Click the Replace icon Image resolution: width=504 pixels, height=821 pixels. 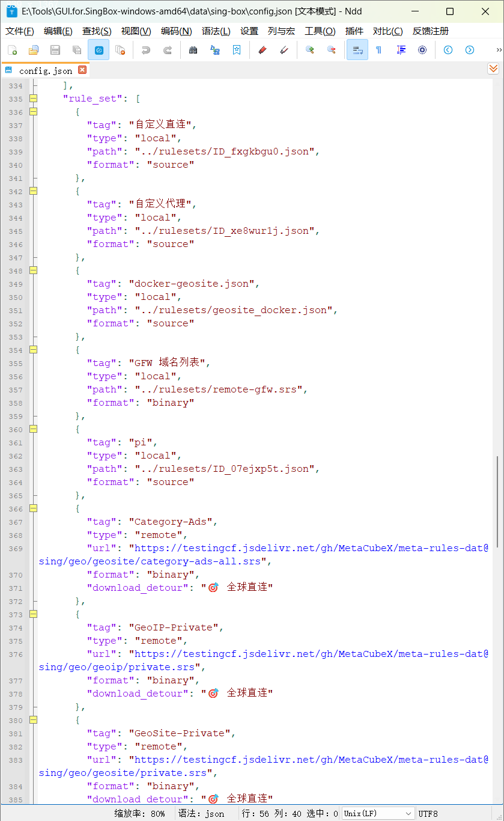tap(214, 50)
